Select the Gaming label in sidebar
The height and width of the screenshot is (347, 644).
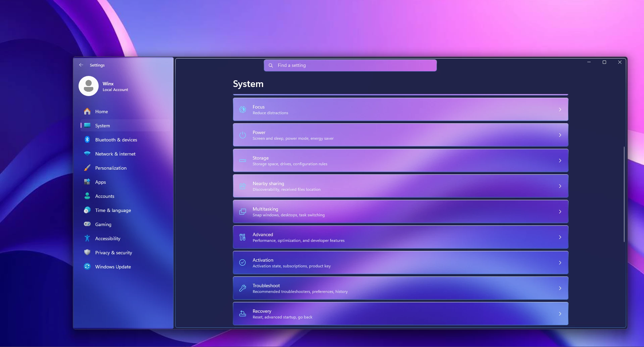click(x=103, y=224)
